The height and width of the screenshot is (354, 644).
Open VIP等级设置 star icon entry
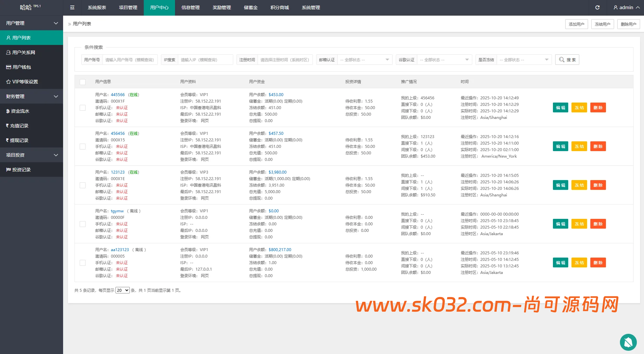tap(8, 82)
